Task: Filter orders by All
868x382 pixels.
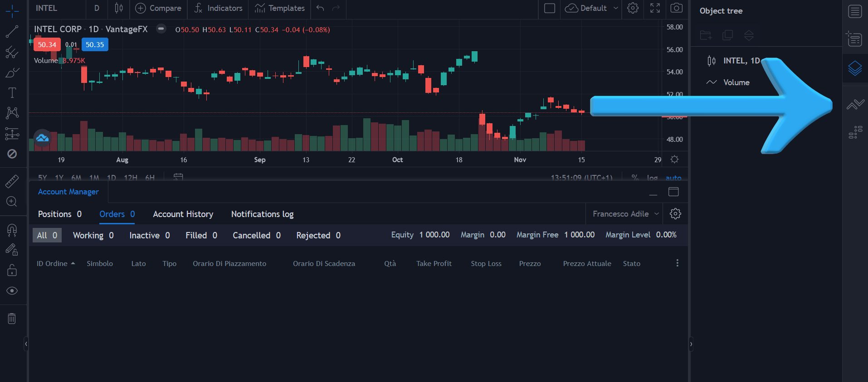Action: click(x=47, y=235)
